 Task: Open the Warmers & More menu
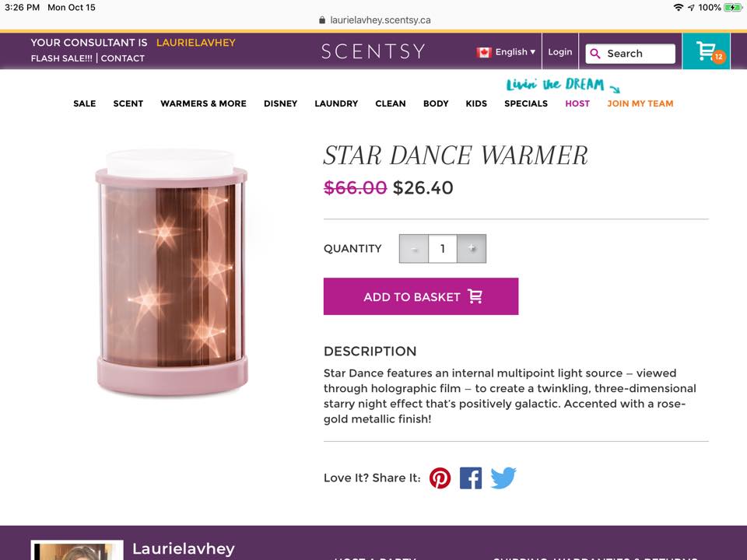click(x=203, y=103)
